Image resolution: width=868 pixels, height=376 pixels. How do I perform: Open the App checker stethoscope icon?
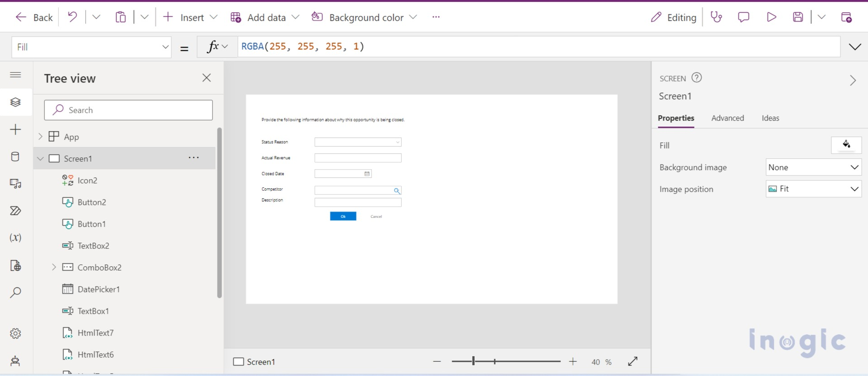716,17
